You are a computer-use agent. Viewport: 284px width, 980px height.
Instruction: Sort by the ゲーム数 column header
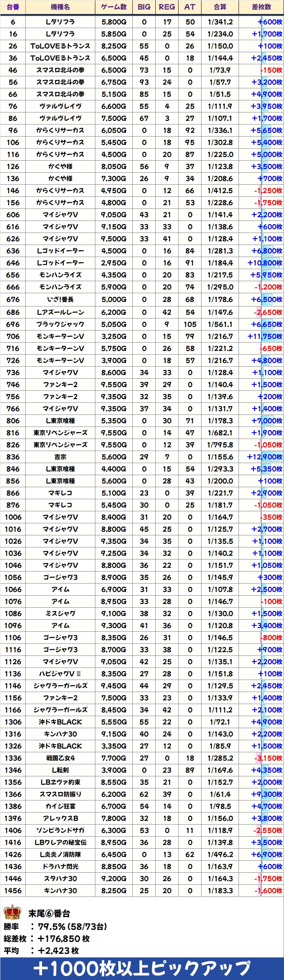click(x=114, y=7)
